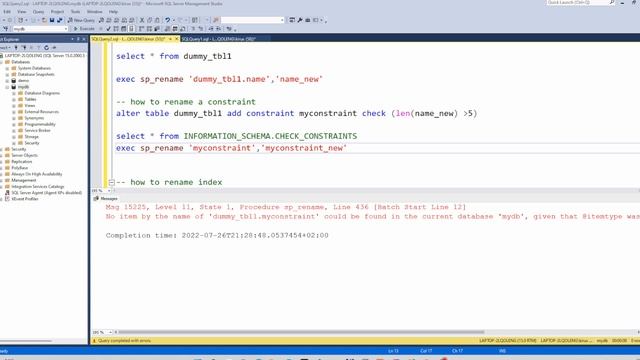The width and height of the screenshot is (640, 360).
Task: Open the Edit menu
Action: tap(7, 12)
